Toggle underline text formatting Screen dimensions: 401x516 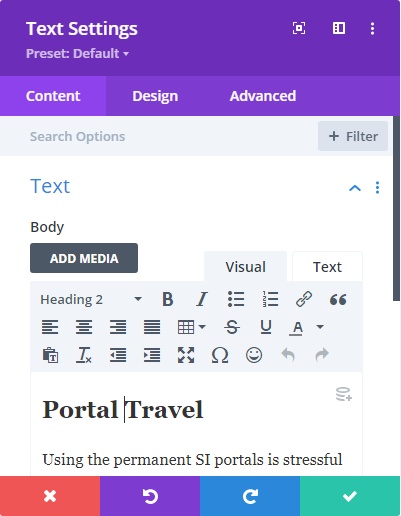point(266,327)
